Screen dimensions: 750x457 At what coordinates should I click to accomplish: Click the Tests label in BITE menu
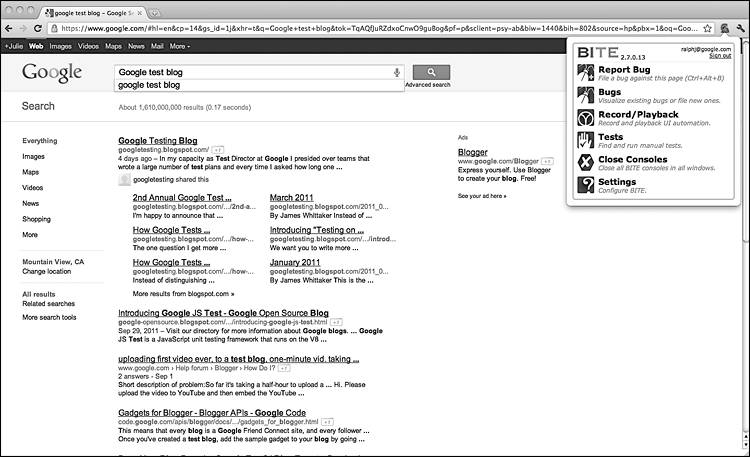[x=611, y=137]
